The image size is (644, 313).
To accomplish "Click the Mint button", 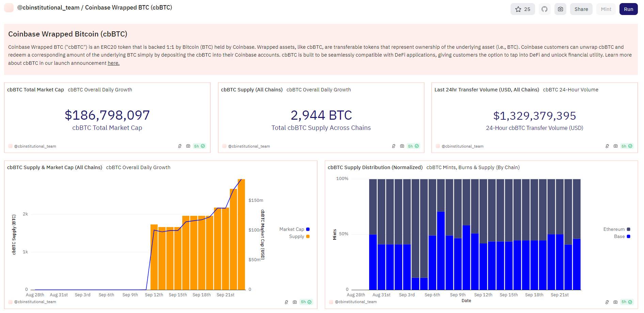I will (606, 9).
